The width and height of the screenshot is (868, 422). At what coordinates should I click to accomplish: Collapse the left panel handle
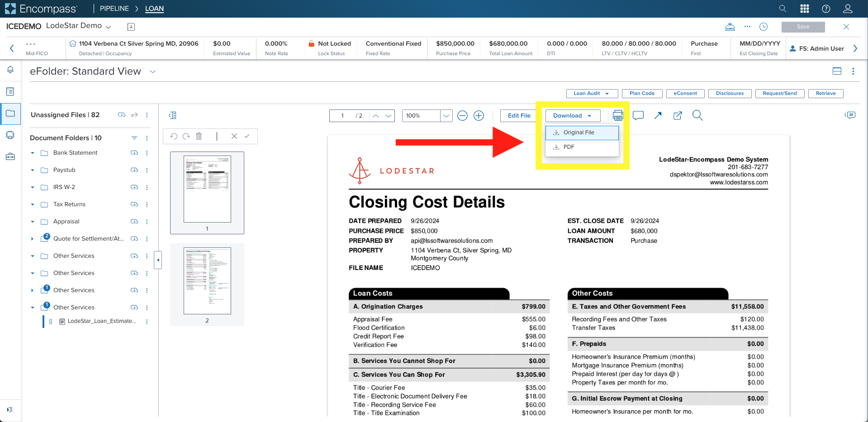tap(158, 260)
